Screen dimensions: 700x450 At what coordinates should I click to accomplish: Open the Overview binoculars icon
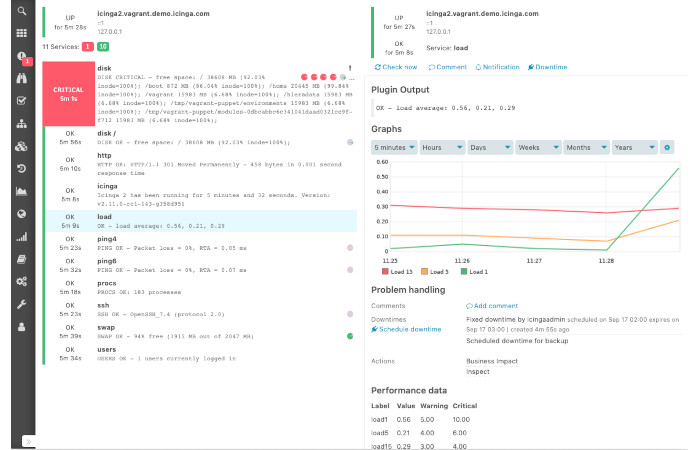point(21,78)
